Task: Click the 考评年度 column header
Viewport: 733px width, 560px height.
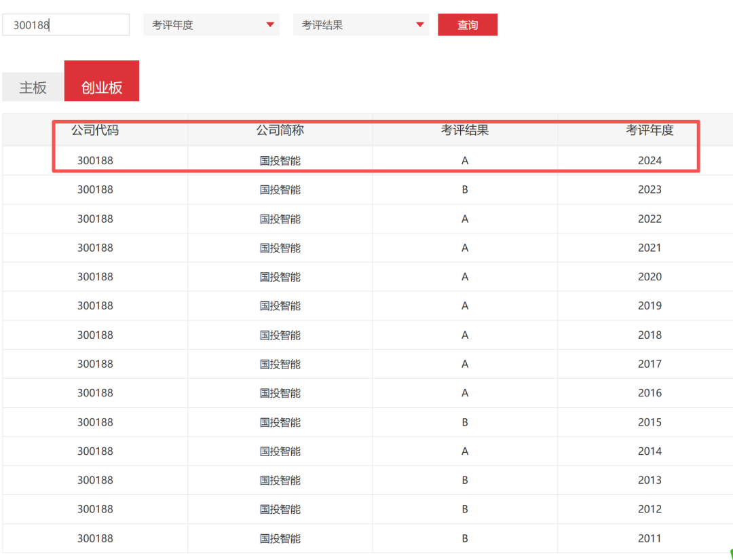Action: pyautogui.click(x=650, y=130)
